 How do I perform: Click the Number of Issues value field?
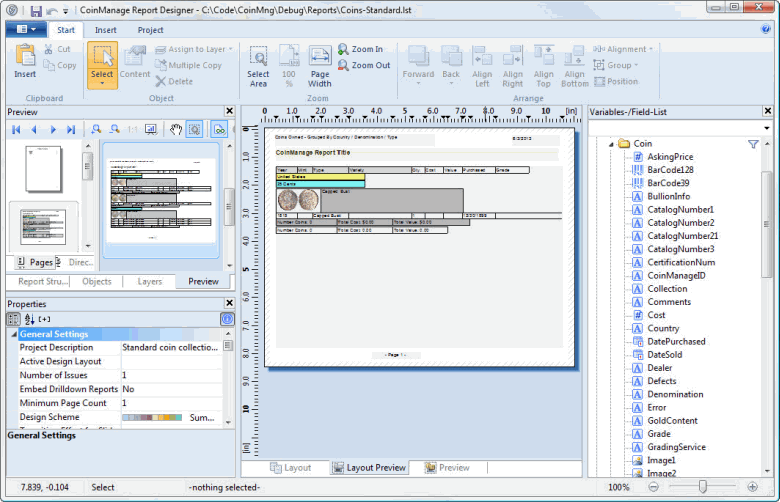(171, 375)
